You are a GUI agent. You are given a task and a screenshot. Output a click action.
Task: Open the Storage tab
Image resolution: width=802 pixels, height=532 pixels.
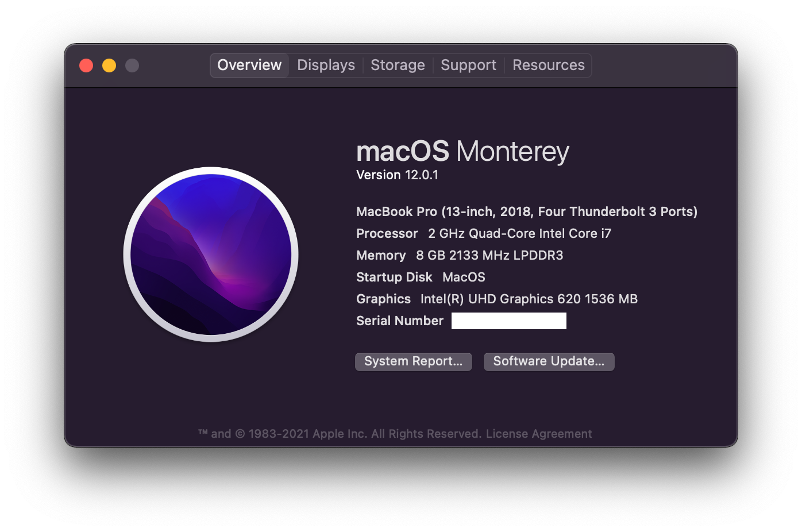(x=398, y=65)
